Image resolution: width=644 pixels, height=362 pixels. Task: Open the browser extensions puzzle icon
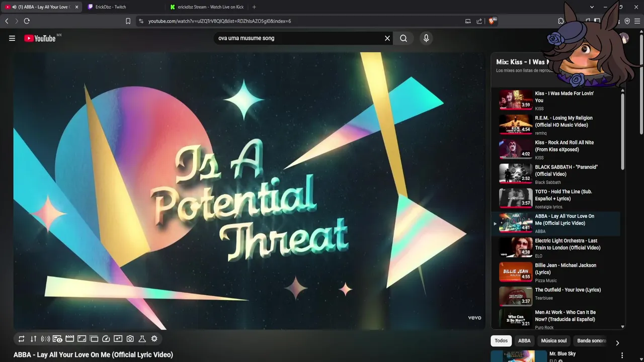[561, 21]
